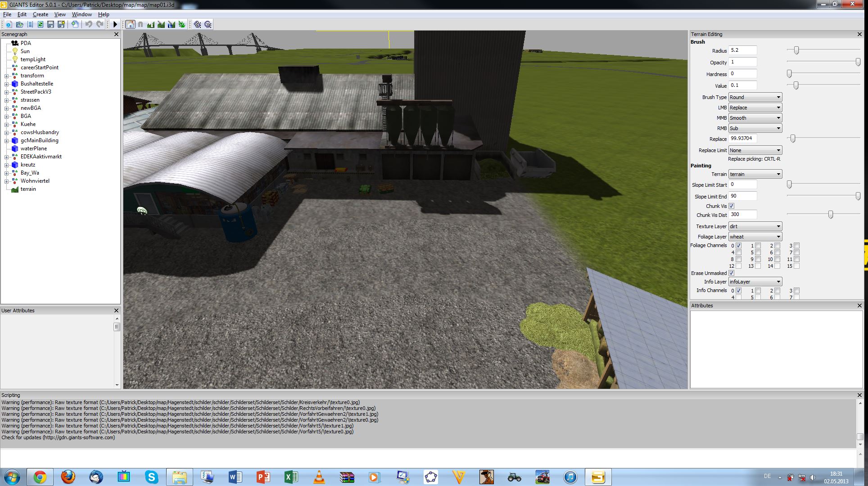Image resolution: width=868 pixels, height=486 pixels.
Task: Click the Open file toolbar icon
Action: (x=19, y=24)
